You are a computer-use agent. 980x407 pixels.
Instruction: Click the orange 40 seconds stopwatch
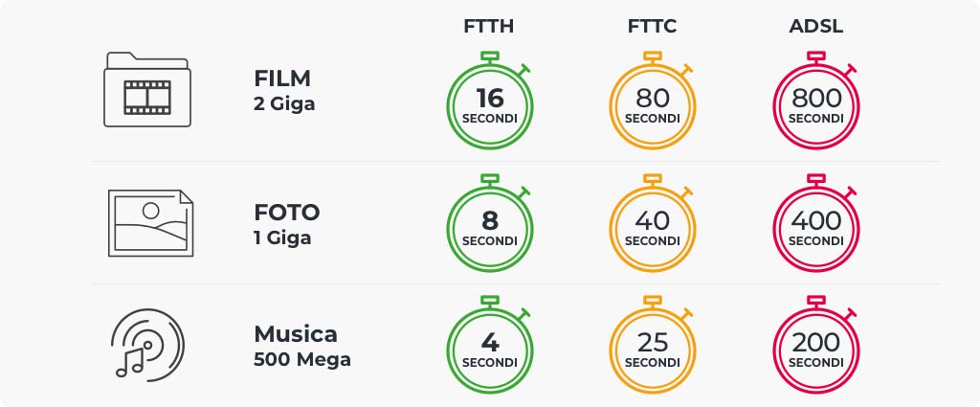(652, 223)
